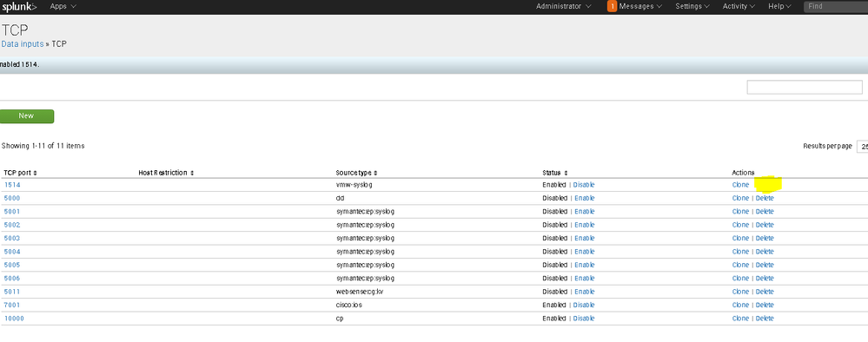868x342 pixels.
Task: Click the Splunk logo
Action: point(19,7)
